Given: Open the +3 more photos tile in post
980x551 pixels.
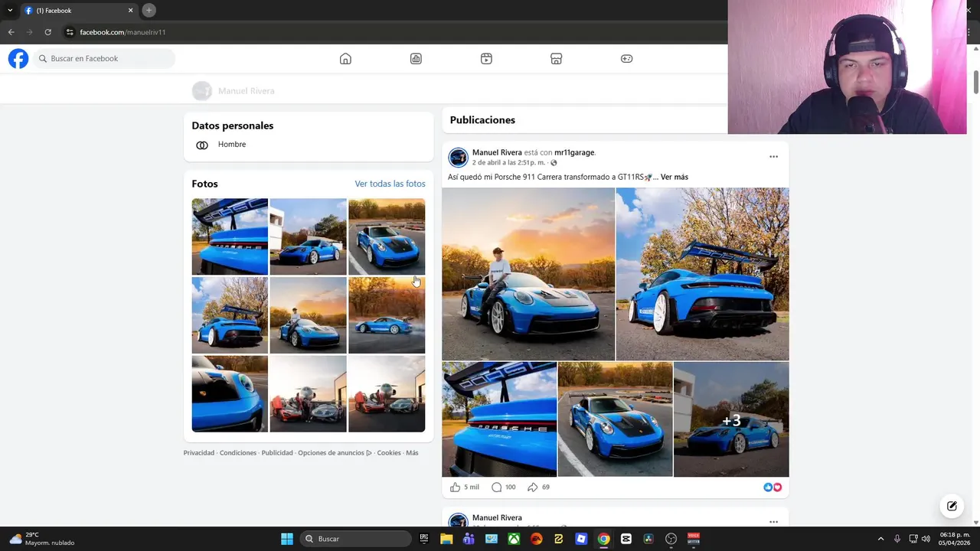Looking at the screenshot, I should 731,419.
